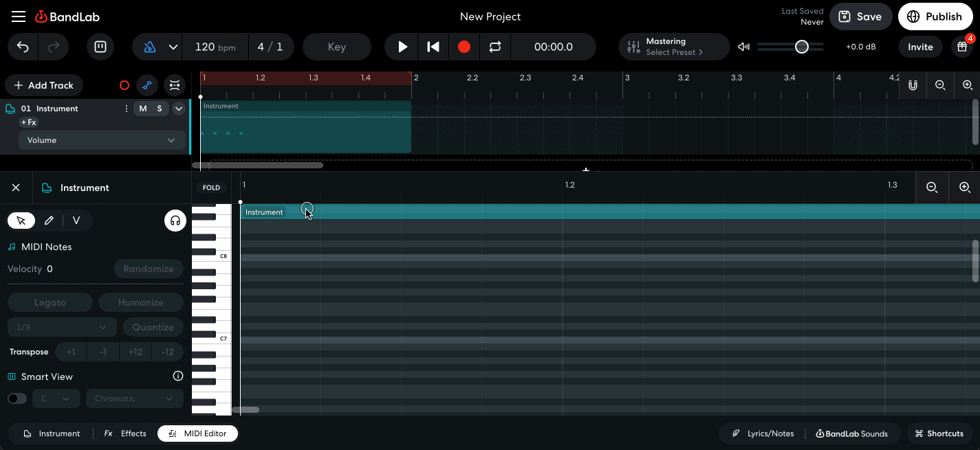This screenshot has width=980, height=450.
Task: Click the metronome icon
Action: (x=150, y=47)
